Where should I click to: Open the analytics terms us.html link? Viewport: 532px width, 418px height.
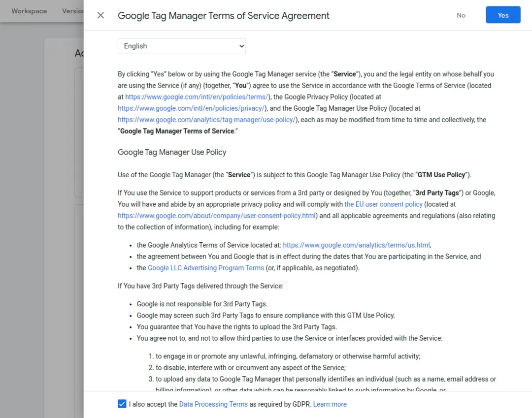[x=356, y=245]
